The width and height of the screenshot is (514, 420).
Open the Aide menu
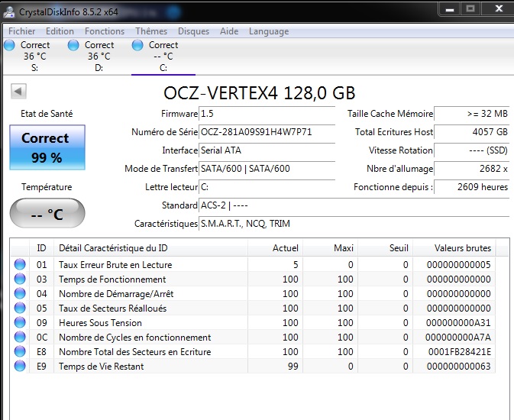(229, 31)
